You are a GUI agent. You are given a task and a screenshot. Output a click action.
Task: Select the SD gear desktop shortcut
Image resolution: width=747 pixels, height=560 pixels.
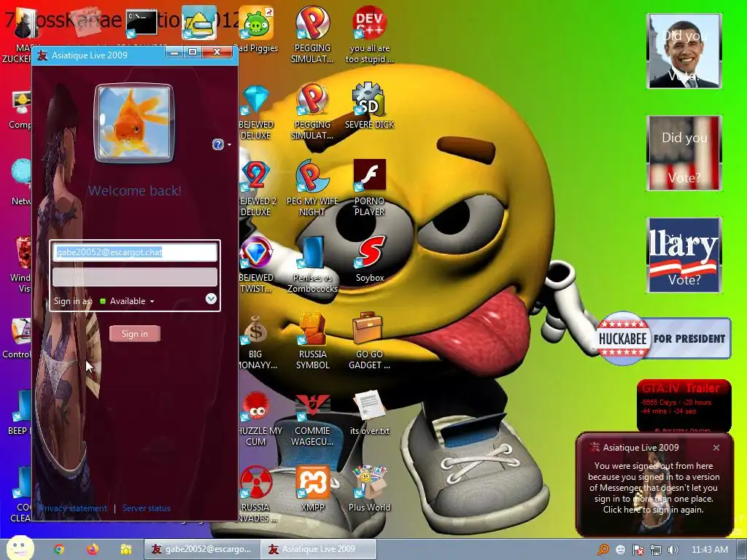coord(369,106)
